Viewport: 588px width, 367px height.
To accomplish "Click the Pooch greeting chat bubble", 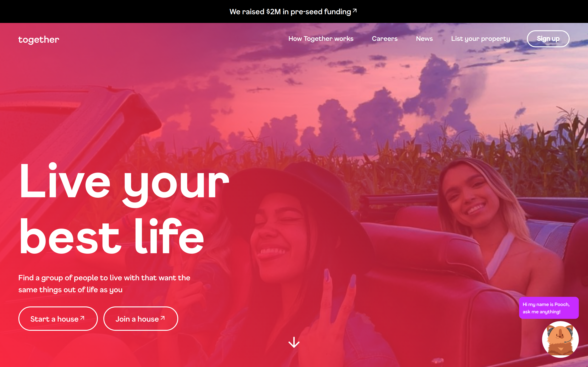I will (549, 308).
